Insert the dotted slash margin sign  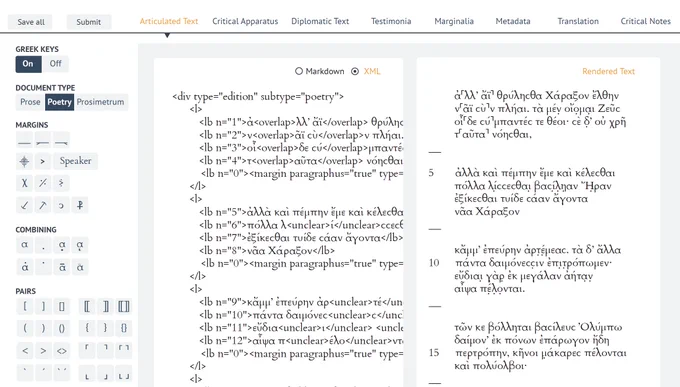(x=42, y=183)
